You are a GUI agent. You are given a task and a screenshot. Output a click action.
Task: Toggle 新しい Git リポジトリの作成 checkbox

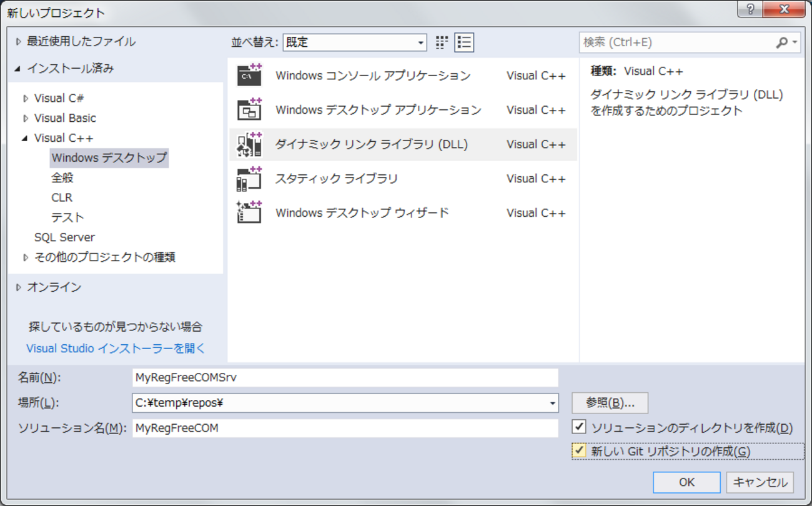(579, 450)
